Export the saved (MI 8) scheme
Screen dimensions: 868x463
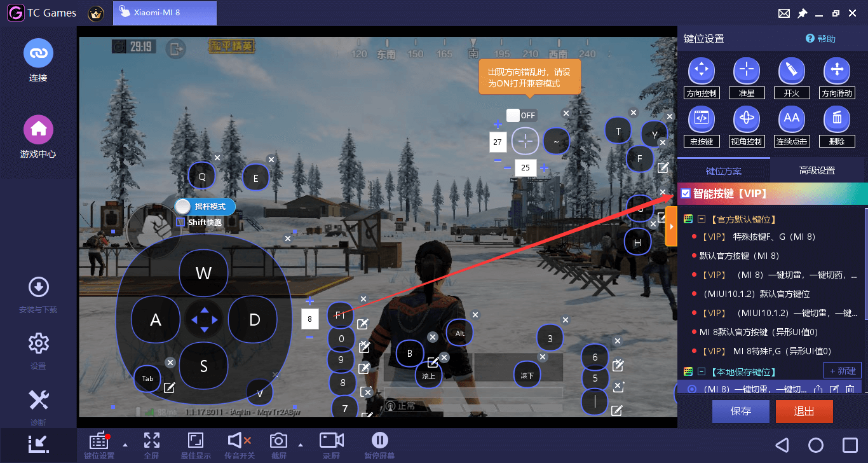(818, 389)
